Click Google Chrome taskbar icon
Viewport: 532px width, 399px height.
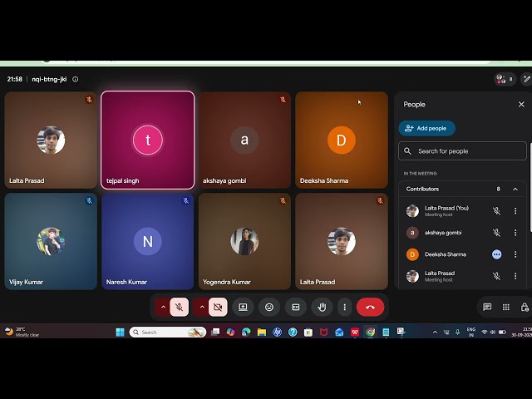(x=371, y=332)
